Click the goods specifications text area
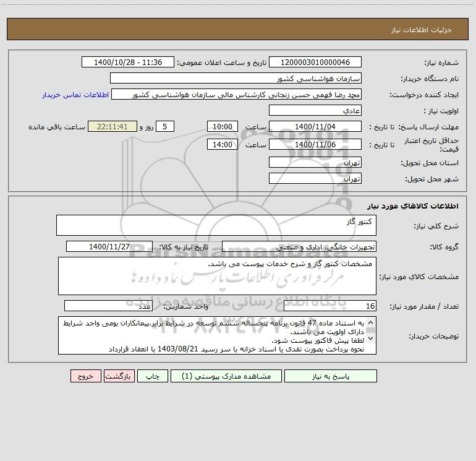 point(217,276)
